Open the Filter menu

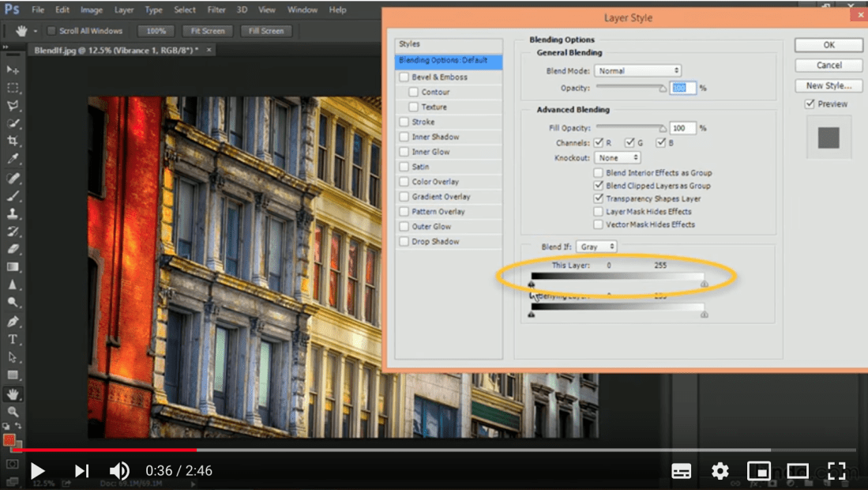click(x=216, y=10)
